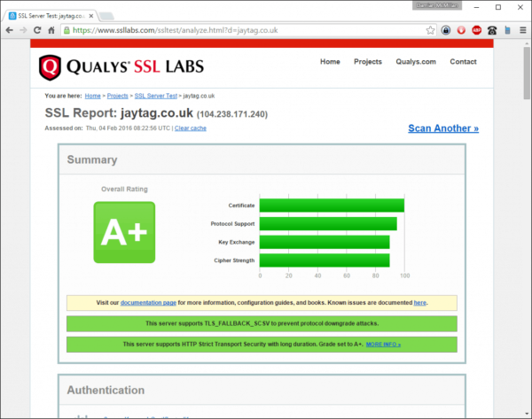Click the IP address 104.238.171.240
532x419 pixels.
(x=232, y=114)
